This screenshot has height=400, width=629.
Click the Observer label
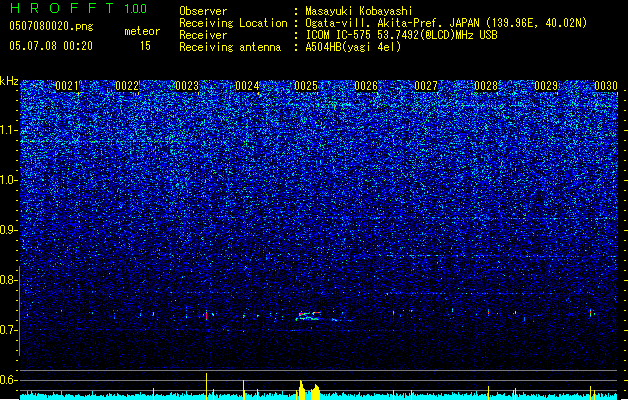[x=203, y=11]
